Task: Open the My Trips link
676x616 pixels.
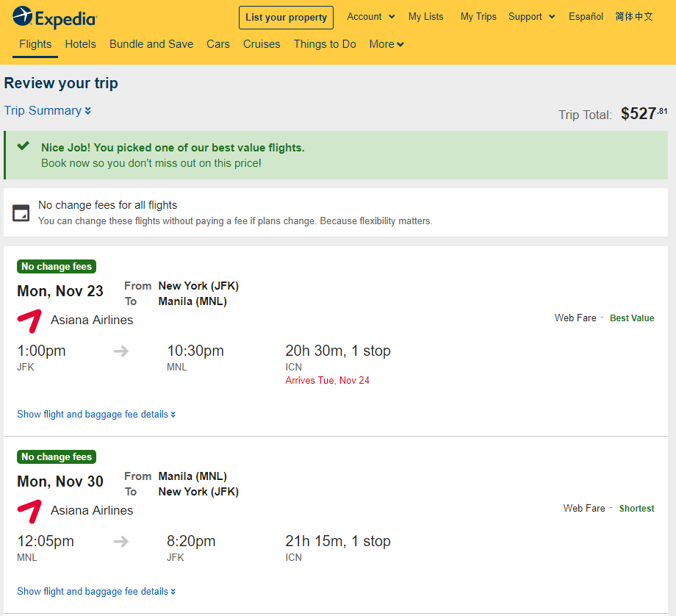Action: [478, 17]
